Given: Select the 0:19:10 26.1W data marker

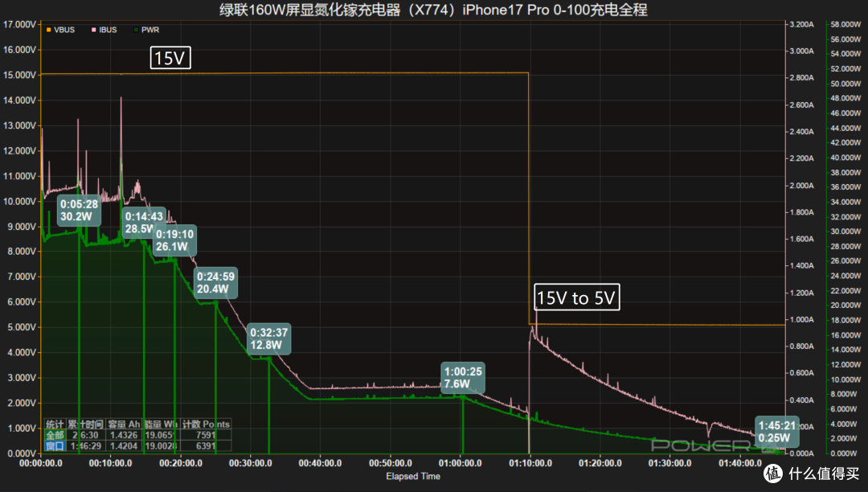Looking at the screenshot, I should tap(174, 240).
